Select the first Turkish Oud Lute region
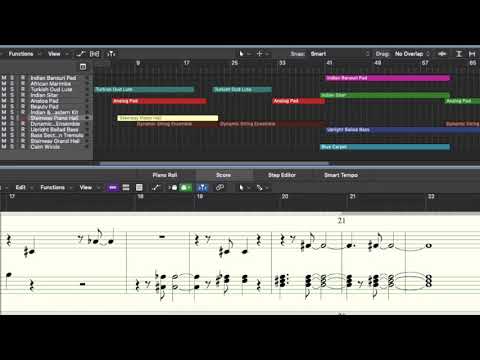 coord(144,89)
